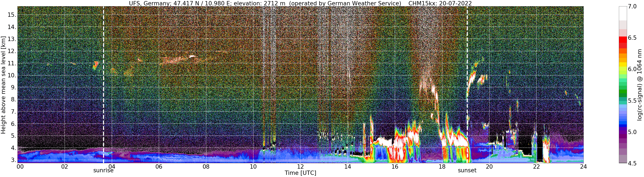Click the height tick label "6."
The width and height of the screenshot is (644, 177).
point(13,124)
